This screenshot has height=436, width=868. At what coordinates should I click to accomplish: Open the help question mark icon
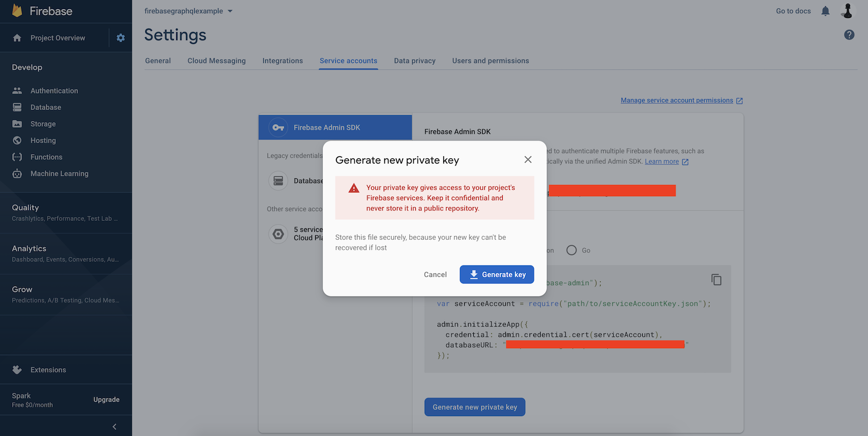click(849, 35)
